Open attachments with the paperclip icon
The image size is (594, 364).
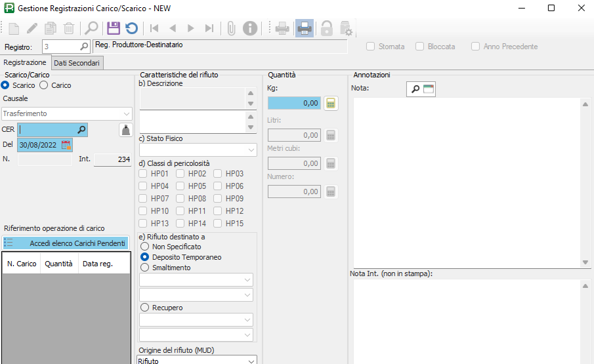(231, 28)
